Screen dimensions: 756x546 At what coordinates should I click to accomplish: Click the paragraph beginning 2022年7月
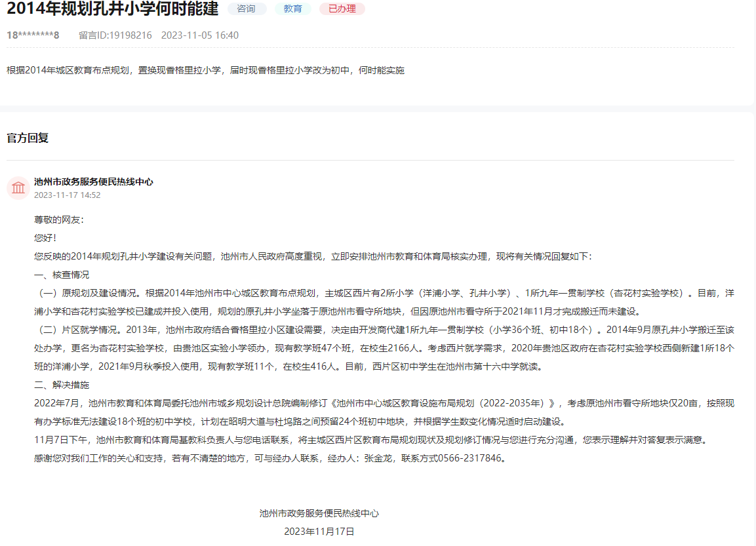pyautogui.click(x=384, y=412)
